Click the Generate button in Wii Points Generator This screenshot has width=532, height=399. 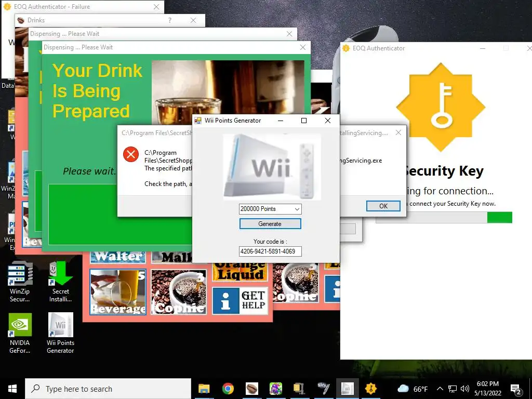click(270, 223)
